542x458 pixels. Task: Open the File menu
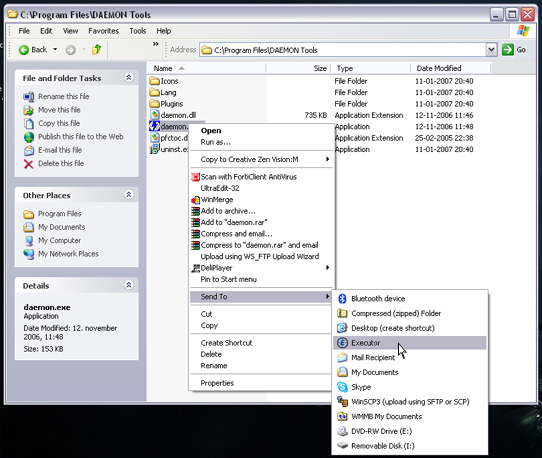(x=24, y=31)
